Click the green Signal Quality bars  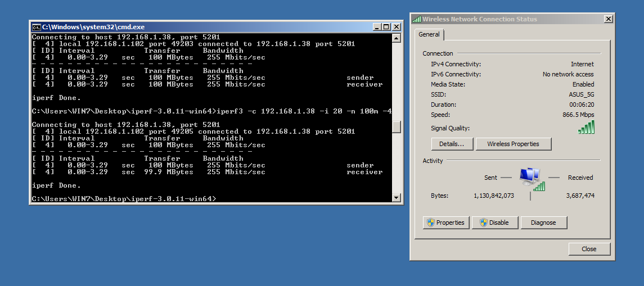[x=586, y=128]
